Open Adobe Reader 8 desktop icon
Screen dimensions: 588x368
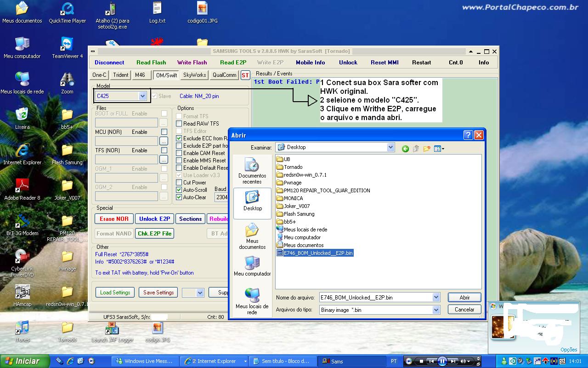[22, 189]
